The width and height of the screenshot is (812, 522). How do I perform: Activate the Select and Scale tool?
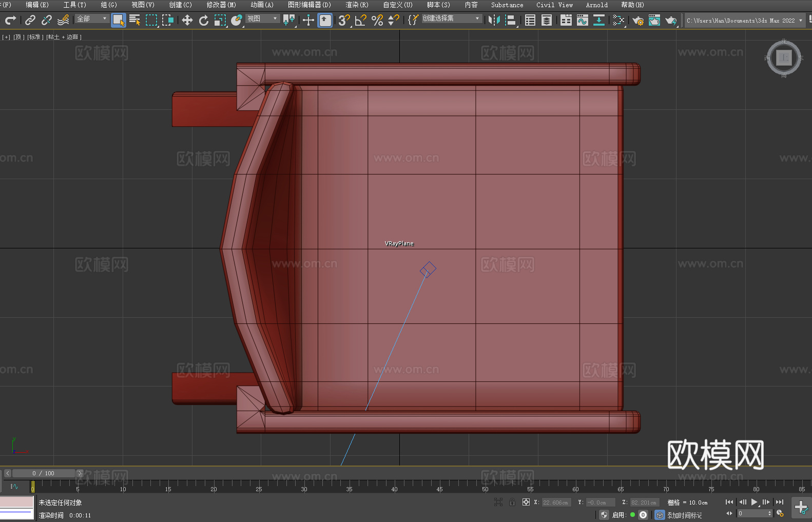tap(220, 20)
